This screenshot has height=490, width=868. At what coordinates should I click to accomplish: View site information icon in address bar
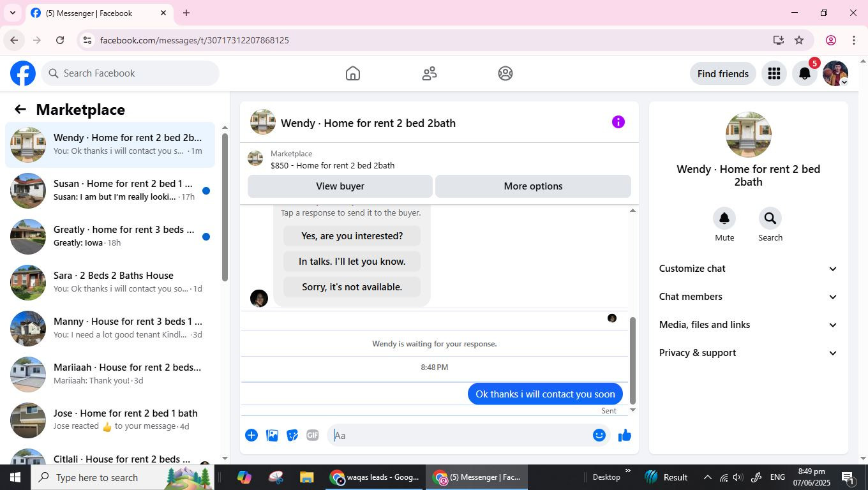pyautogui.click(x=87, y=40)
